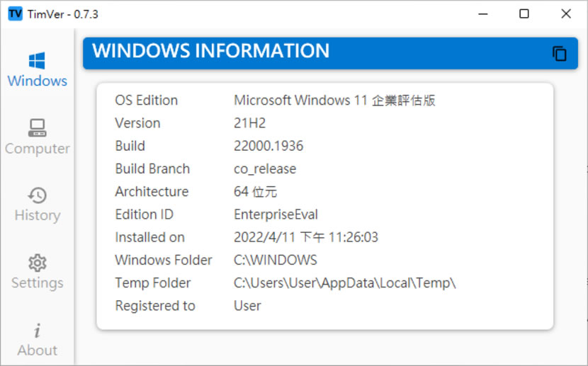Viewport: 588px width, 366px height.
Task: Select the Windows tab label
Action: [37, 81]
